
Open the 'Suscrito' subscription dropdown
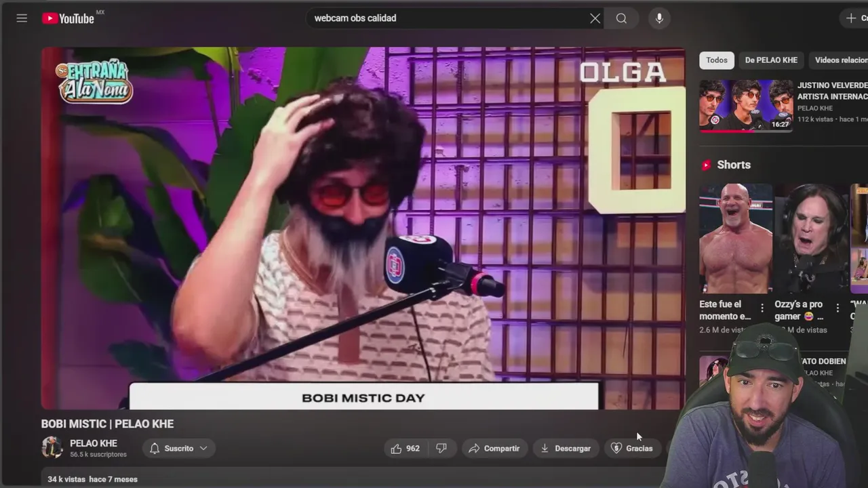click(x=178, y=448)
